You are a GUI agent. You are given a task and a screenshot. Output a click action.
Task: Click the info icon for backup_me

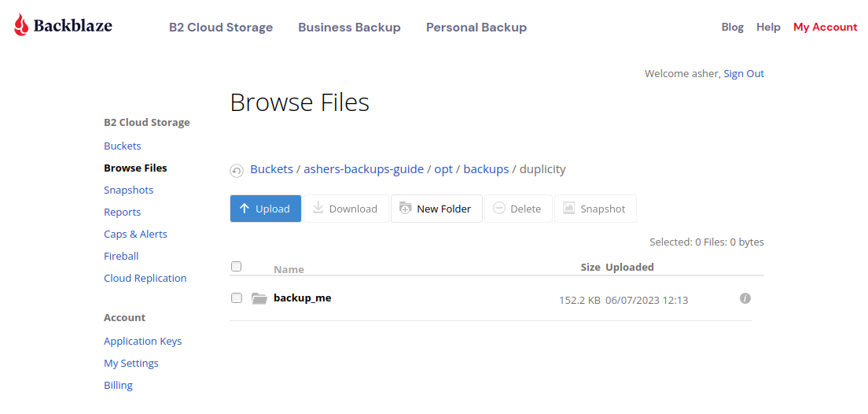(x=745, y=299)
